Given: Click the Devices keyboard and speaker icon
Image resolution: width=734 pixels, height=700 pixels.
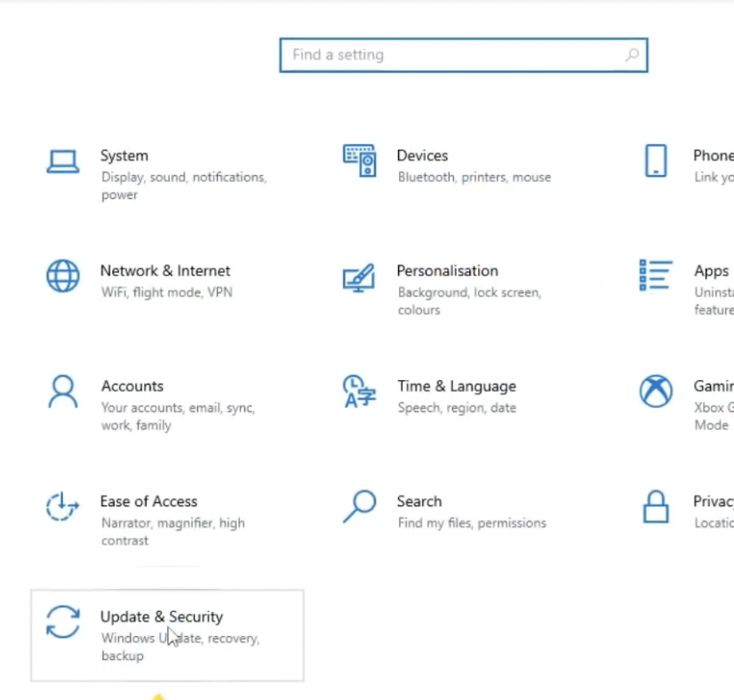Looking at the screenshot, I should click(x=359, y=161).
